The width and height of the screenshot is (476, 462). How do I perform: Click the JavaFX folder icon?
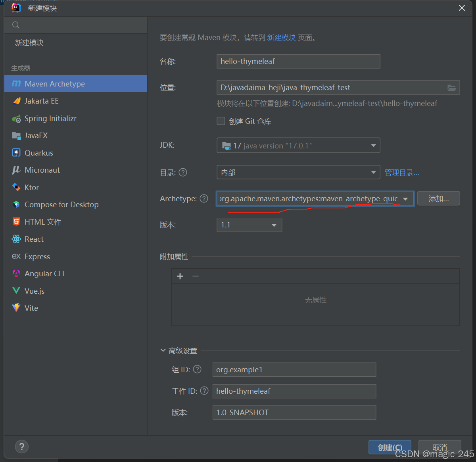point(16,135)
